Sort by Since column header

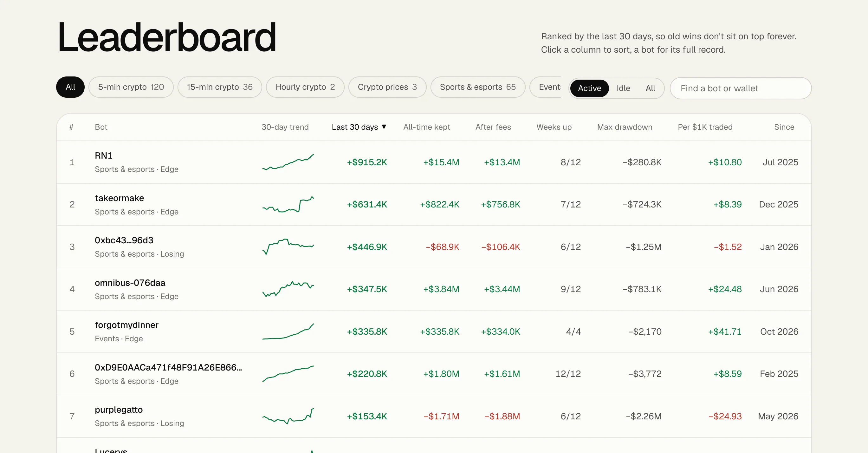pos(784,127)
